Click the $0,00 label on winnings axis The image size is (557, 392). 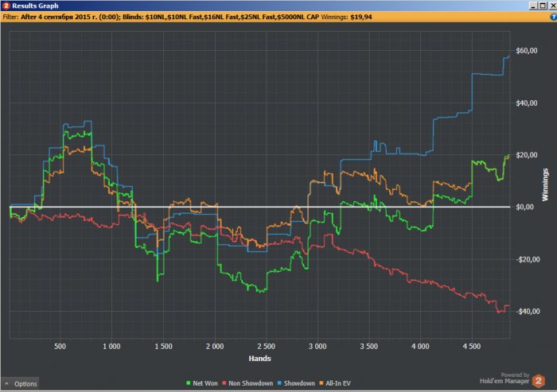tap(525, 208)
